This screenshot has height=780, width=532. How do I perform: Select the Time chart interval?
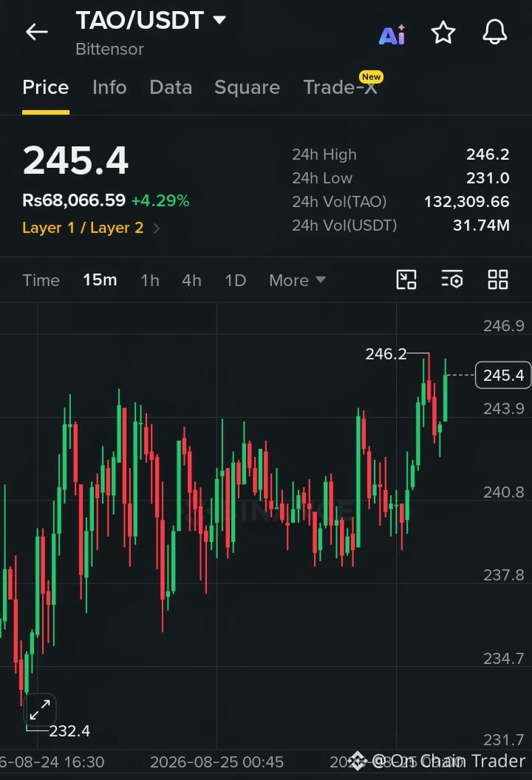41,280
